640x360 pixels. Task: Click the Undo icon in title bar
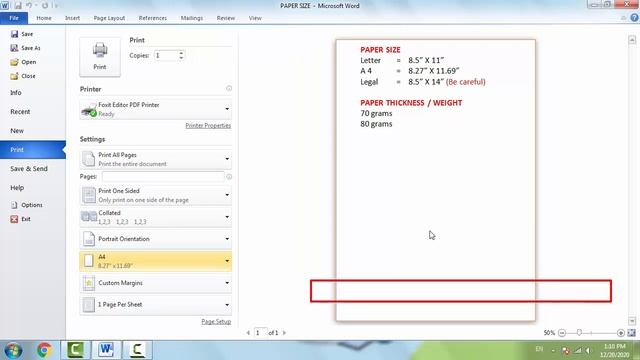tap(29, 6)
